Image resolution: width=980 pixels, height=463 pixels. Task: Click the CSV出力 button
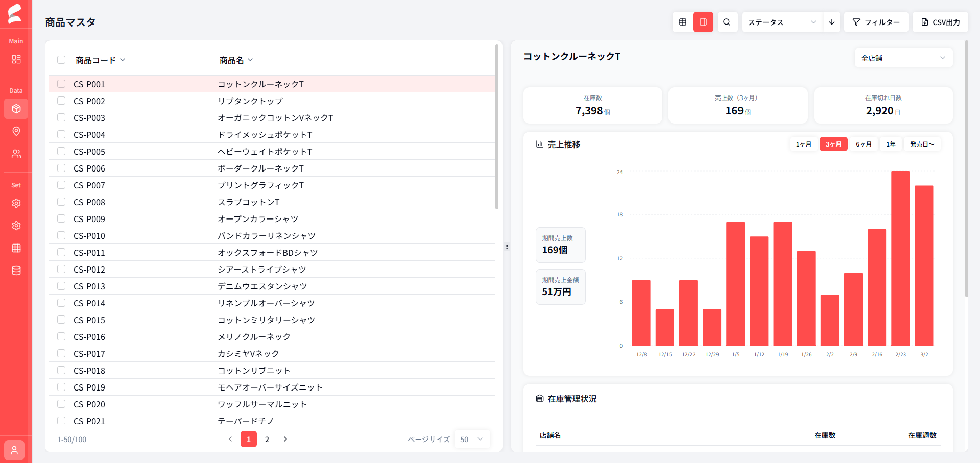[x=940, y=22]
